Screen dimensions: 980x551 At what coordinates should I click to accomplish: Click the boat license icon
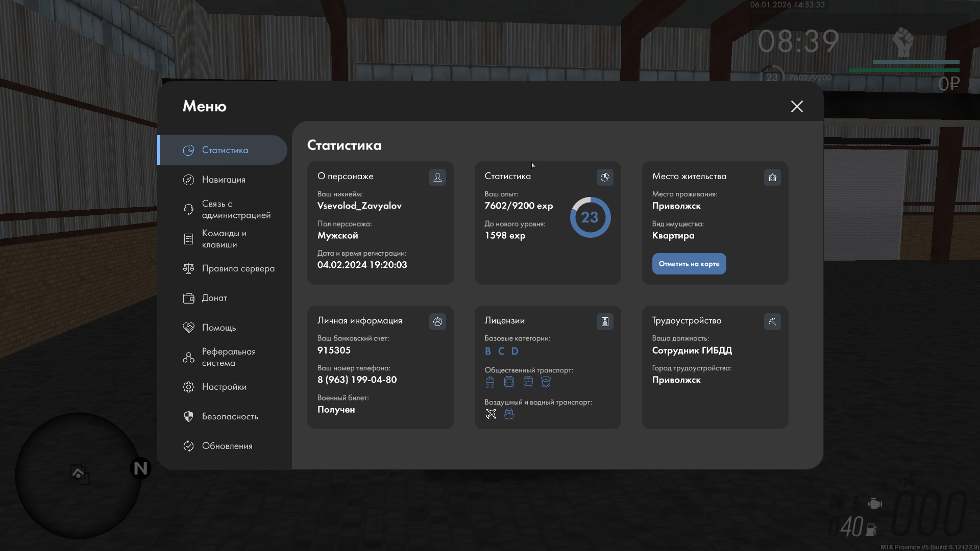(509, 414)
